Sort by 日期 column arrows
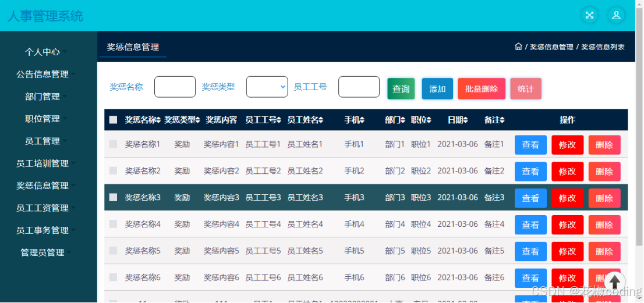 click(466, 120)
